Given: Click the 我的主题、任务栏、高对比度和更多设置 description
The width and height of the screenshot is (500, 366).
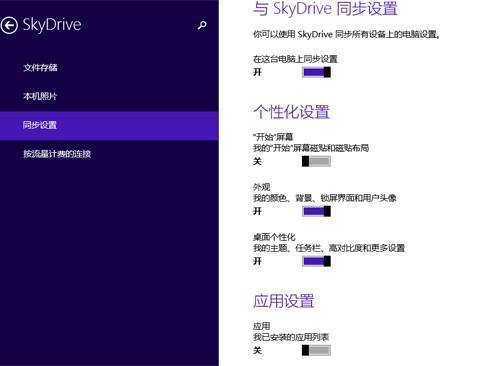Looking at the screenshot, I should (x=329, y=248).
